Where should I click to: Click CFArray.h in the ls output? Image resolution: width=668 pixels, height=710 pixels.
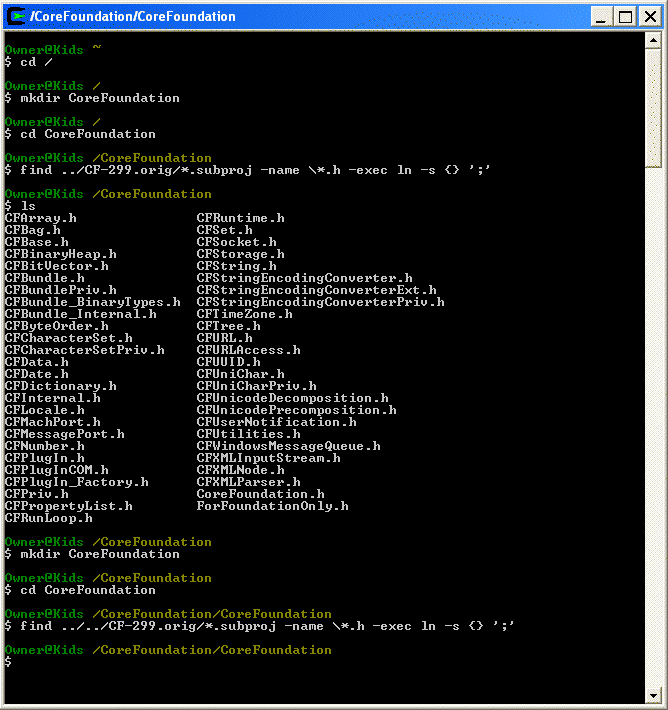click(40, 218)
